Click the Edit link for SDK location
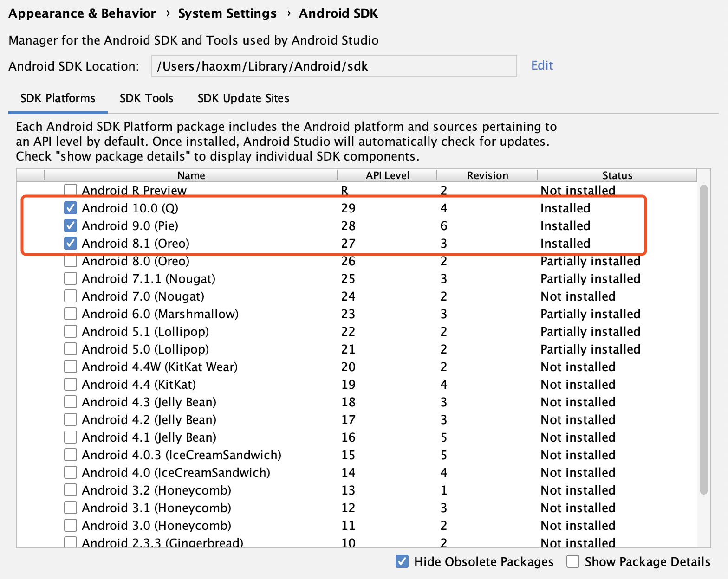 coord(542,65)
